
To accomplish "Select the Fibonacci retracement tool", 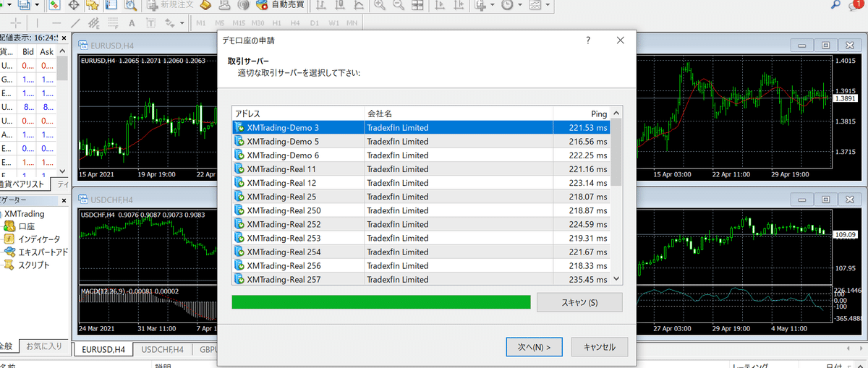I will 113,23.
